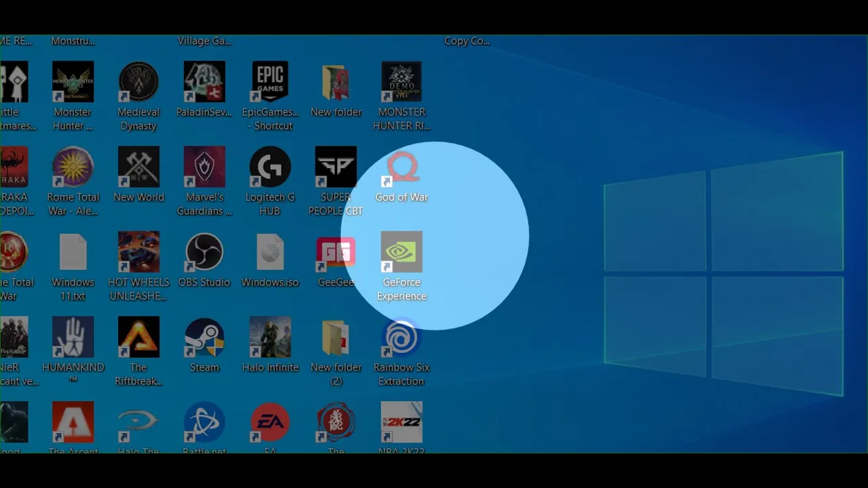Select the PaladinSev desktop icon

tap(204, 82)
